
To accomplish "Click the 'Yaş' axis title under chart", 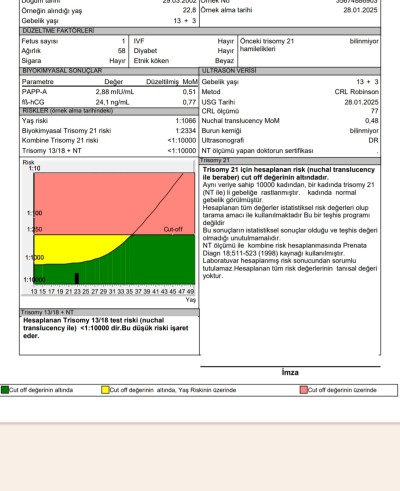I will (191, 300).
